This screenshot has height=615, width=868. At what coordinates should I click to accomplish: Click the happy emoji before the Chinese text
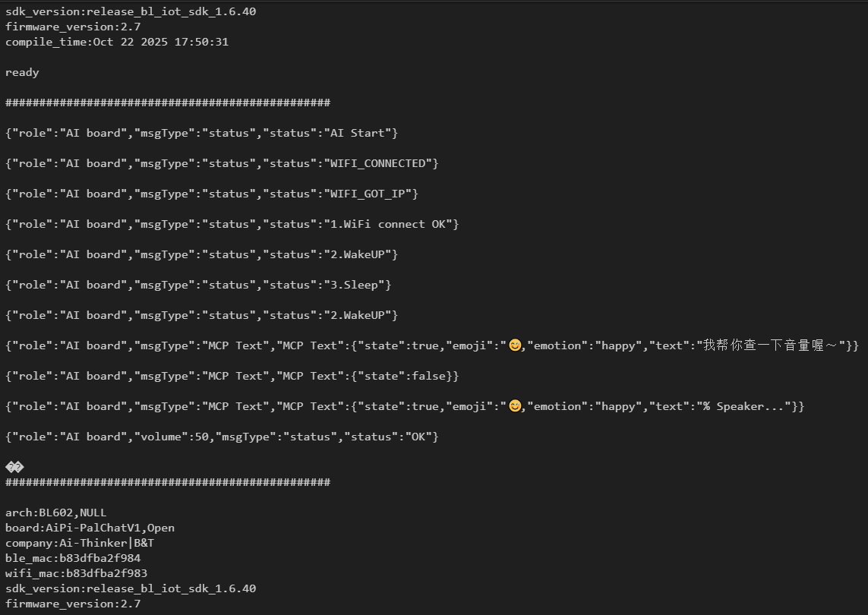point(515,345)
